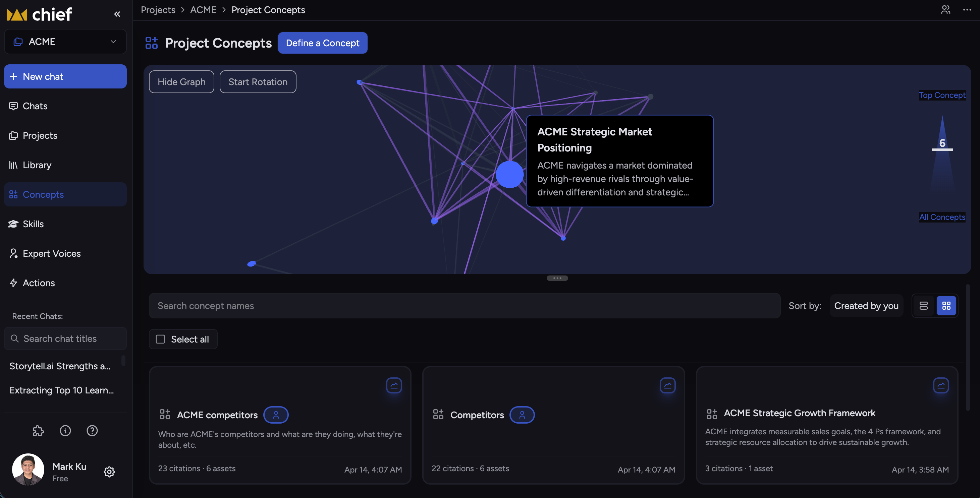Open the Competitors concept title
This screenshot has width=980, height=498.
coord(477,415)
